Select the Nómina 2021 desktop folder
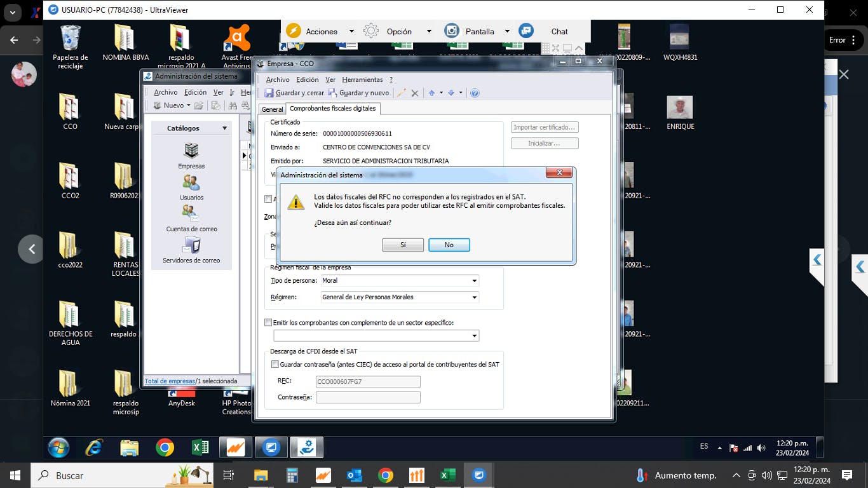868x488 pixels. (x=70, y=388)
